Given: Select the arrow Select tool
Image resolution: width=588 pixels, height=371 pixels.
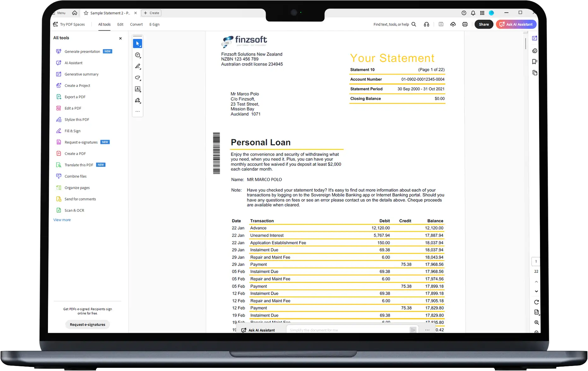Looking at the screenshot, I should click(x=137, y=43).
